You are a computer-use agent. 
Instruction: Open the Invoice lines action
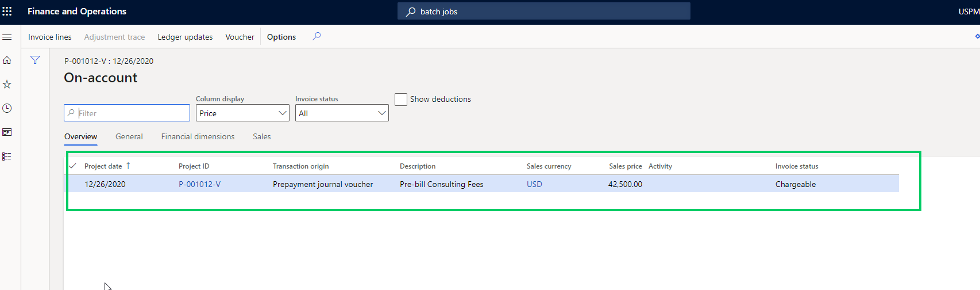point(50,37)
